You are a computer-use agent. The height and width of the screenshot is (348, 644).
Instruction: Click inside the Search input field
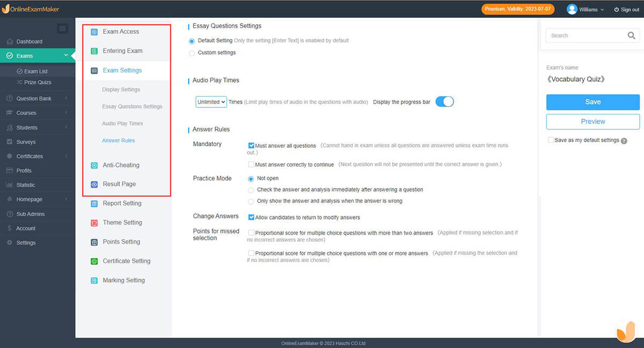coord(585,35)
